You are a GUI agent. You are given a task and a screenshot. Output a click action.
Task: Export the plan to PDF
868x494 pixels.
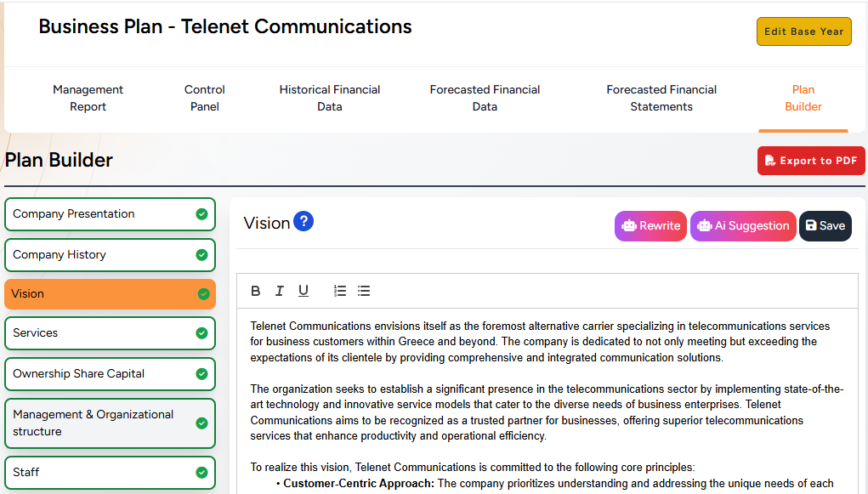click(x=811, y=161)
